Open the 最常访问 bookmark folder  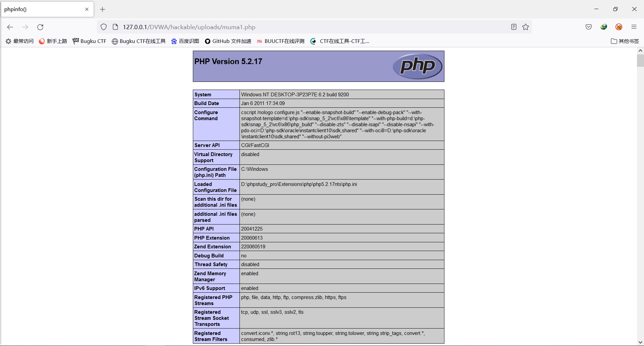[19, 41]
